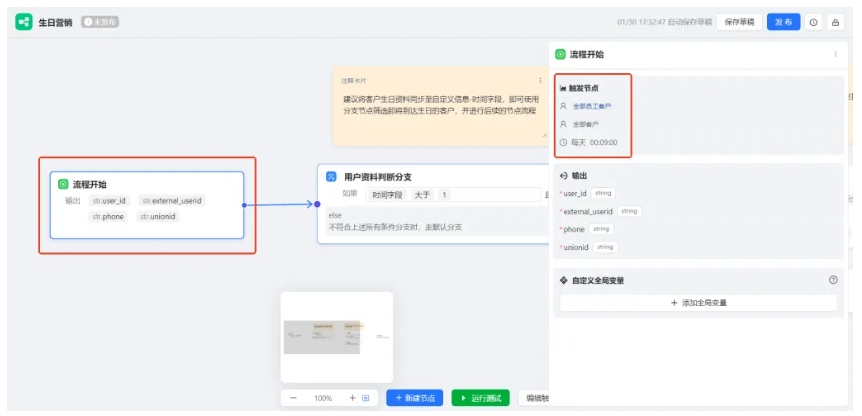Screen dimensions: 862x416
Task: Click 运行测试 button
Action: pos(480,398)
